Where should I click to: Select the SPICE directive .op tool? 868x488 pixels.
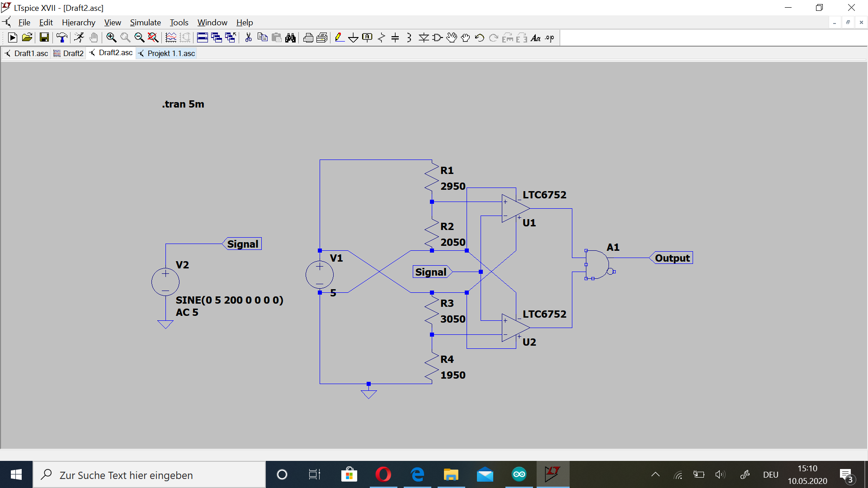(x=550, y=38)
